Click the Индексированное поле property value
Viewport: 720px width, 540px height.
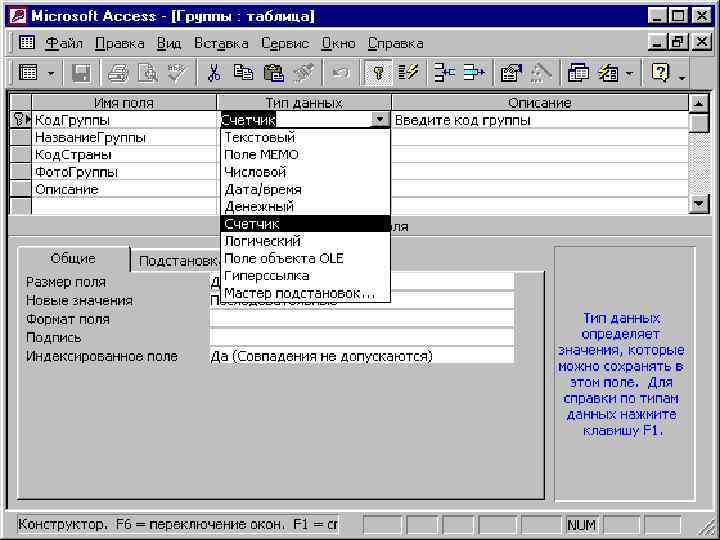(x=362, y=356)
